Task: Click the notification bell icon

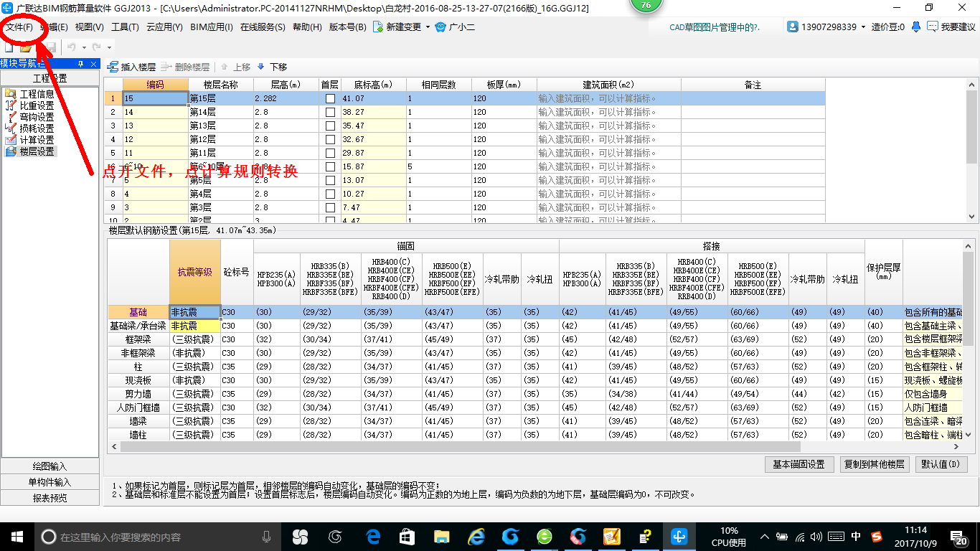Action: pos(916,27)
